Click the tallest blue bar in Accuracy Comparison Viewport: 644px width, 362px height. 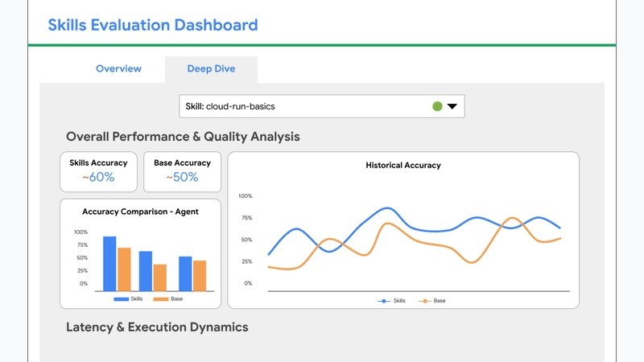[x=109, y=264]
